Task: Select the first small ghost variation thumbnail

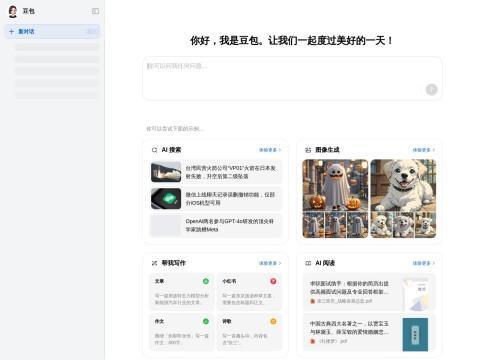Action: pos(313,225)
